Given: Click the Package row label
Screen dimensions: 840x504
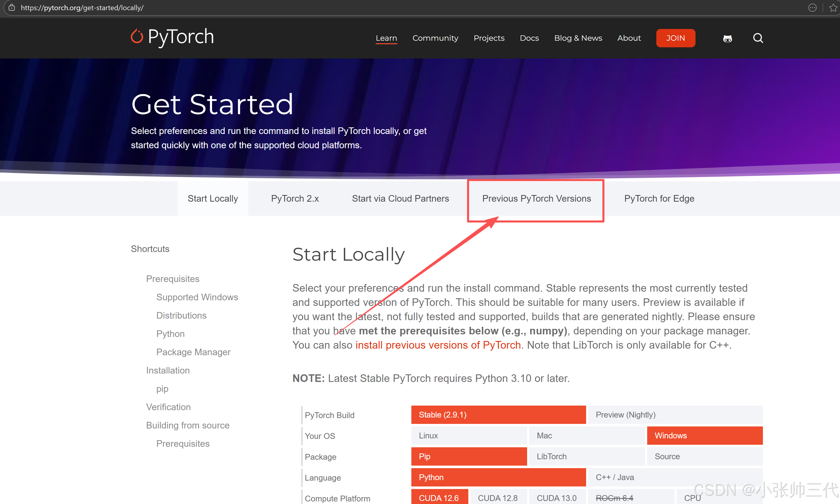Looking at the screenshot, I should tap(320, 457).
